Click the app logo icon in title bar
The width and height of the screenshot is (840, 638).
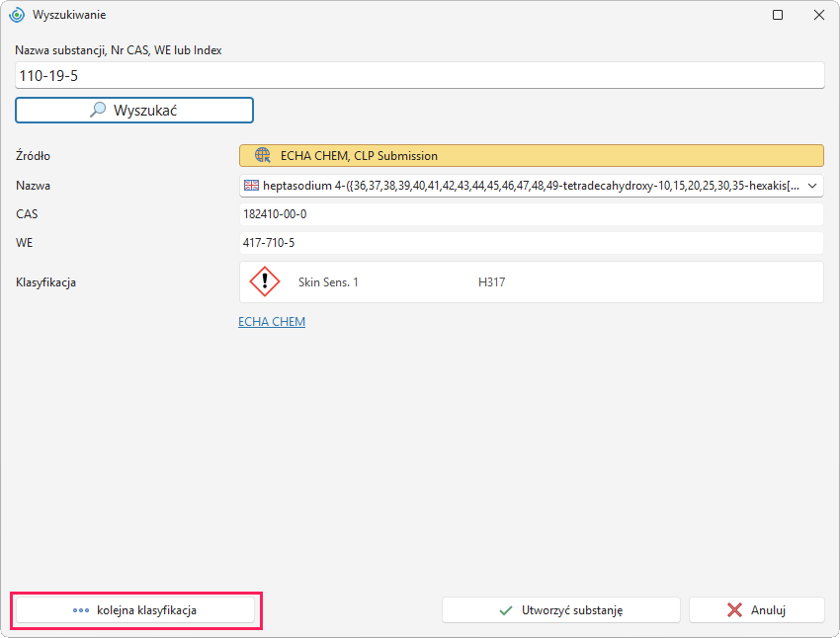(x=17, y=15)
